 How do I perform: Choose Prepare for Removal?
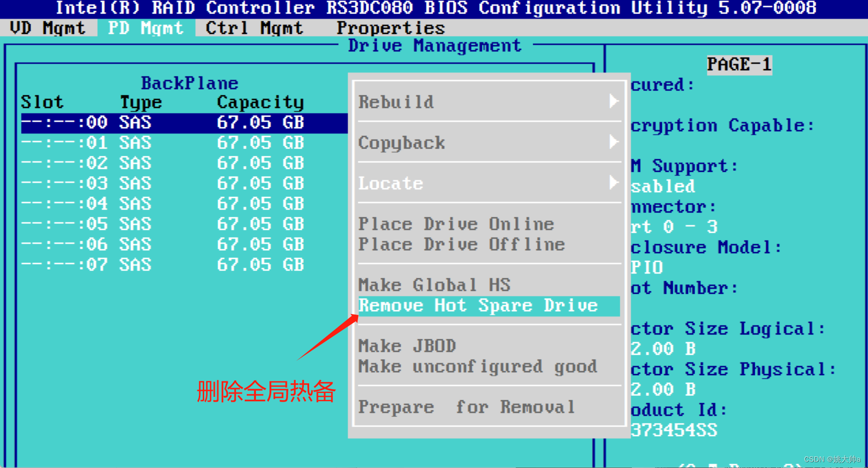click(466, 407)
